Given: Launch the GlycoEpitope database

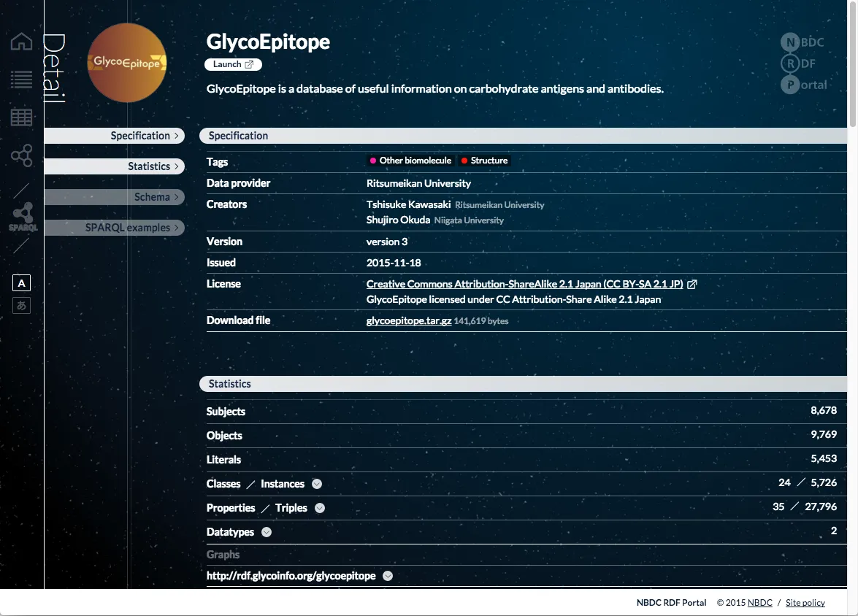Looking at the screenshot, I should pos(233,64).
